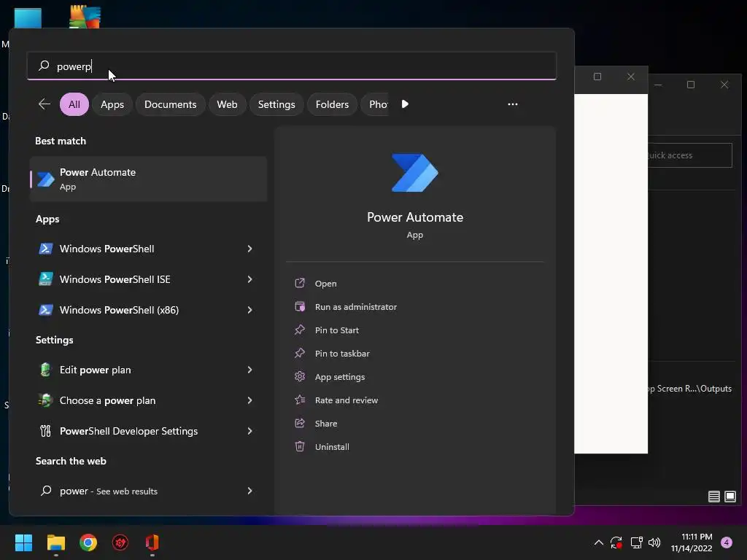Expand Choose a power plan chevron

pyautogui.click(x=249, y=400)
